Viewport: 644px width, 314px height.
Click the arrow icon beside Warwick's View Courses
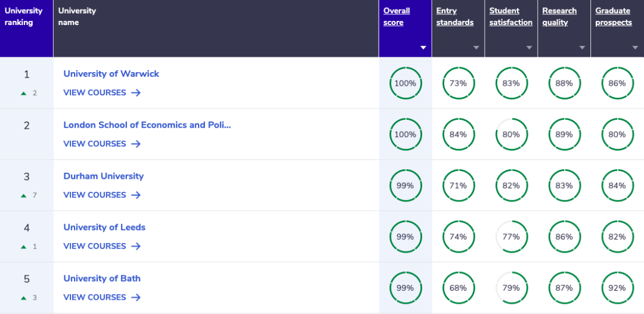[136, 93]
